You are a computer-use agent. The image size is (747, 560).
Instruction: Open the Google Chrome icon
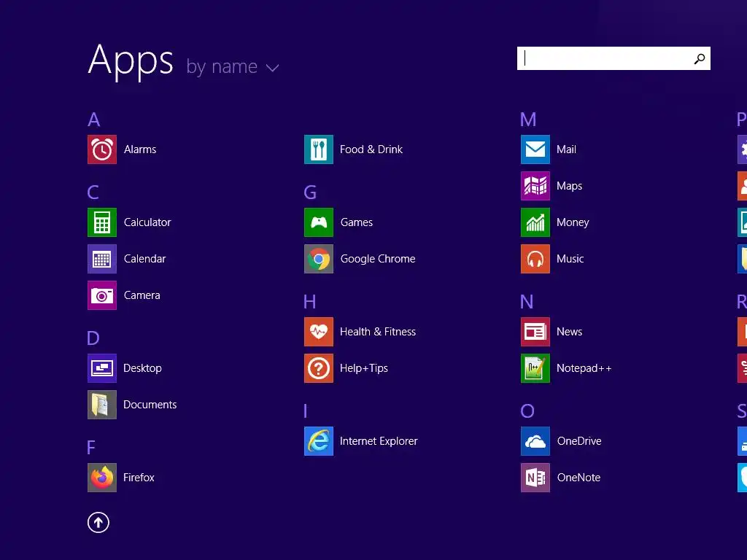click(319, 259)
